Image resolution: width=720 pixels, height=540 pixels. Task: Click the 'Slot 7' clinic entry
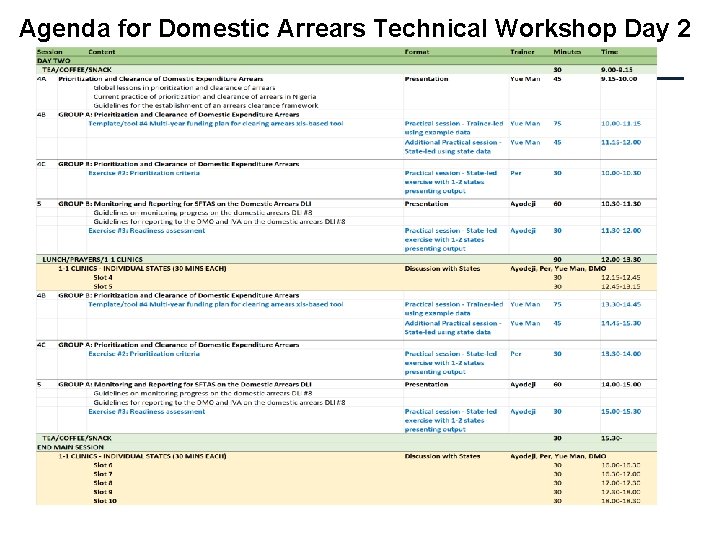[x=103, y=474]
